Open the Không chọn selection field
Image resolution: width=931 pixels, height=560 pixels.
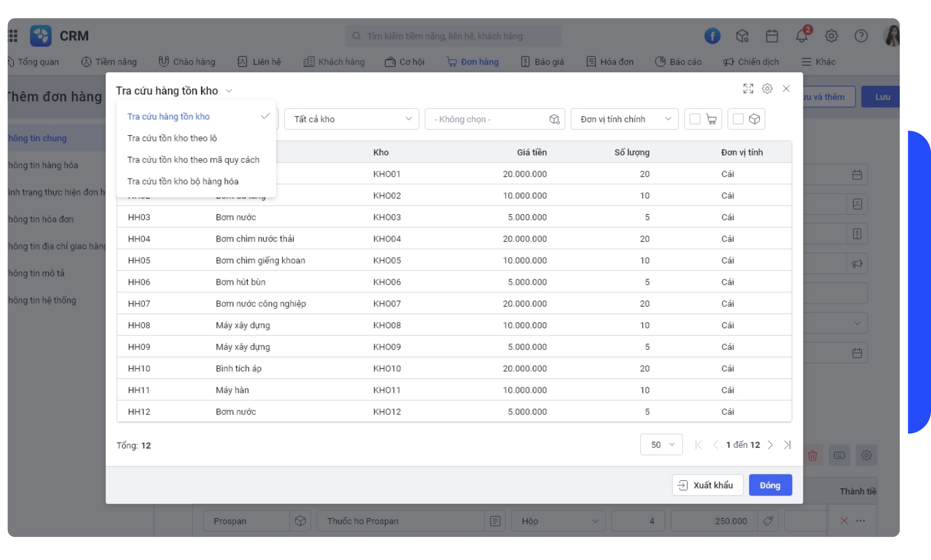point(494,119)
